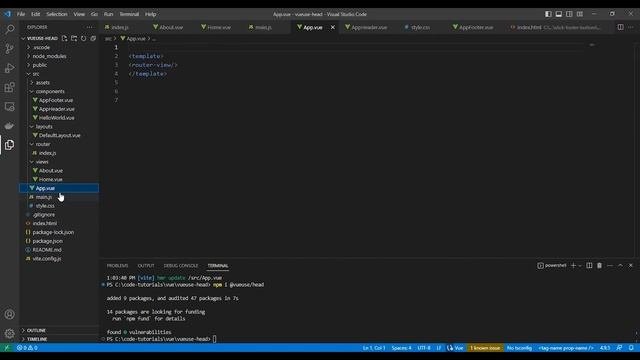Go to line via Ln 1, Col 1
640x360 pixels.
[373, 348]
